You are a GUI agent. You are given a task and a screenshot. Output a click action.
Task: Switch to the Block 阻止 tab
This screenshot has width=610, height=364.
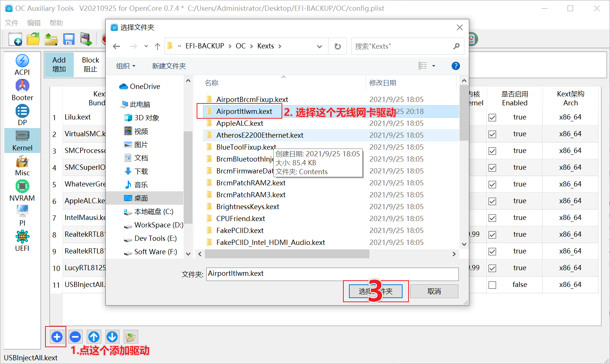90,64
